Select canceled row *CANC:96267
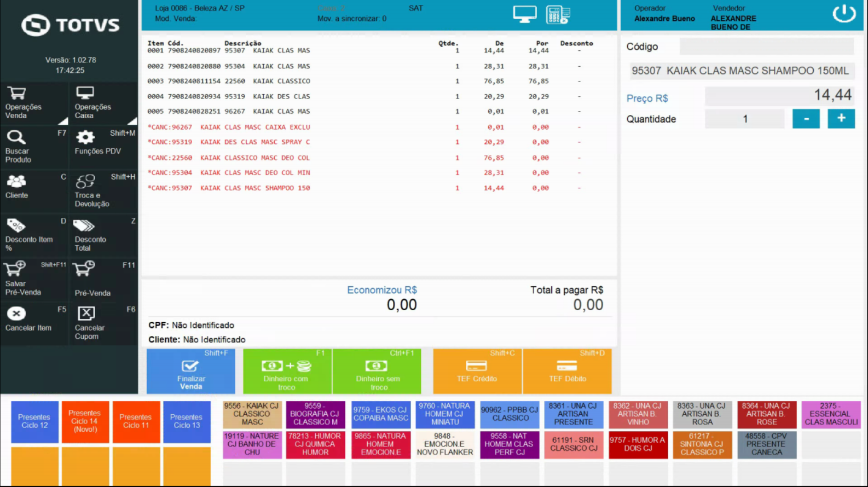The image size is (868, 487). (x=371, y=127)
